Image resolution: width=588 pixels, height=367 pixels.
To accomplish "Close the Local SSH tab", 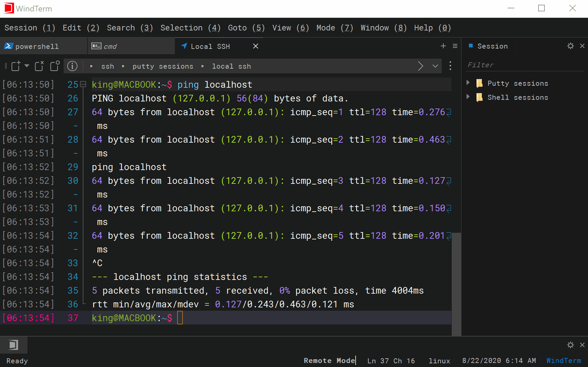I will (255, 46).
